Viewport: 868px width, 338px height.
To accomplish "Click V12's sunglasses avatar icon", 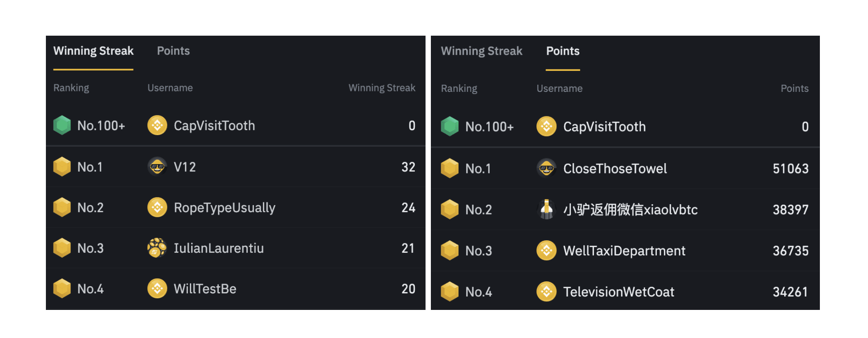I will [157, 167].
